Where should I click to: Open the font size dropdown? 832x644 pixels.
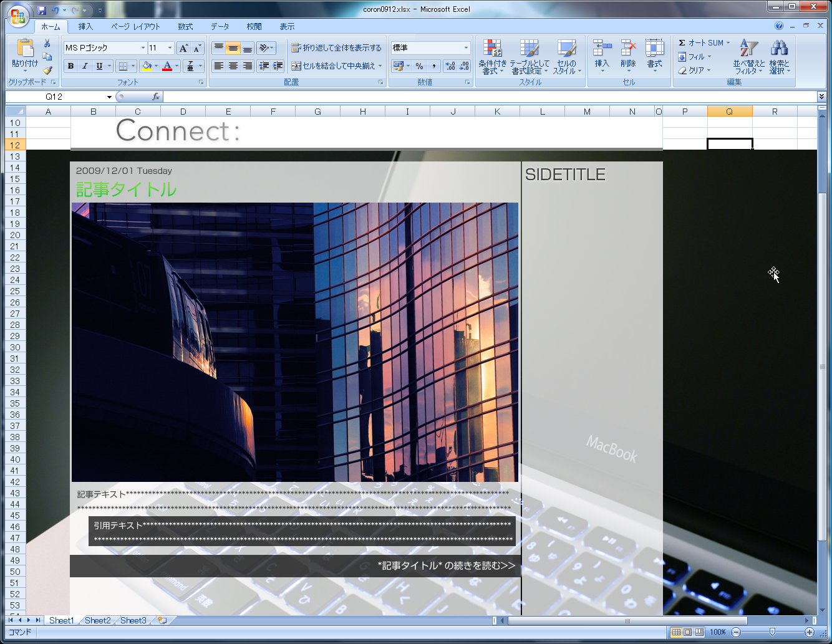[x=170, y=48]
